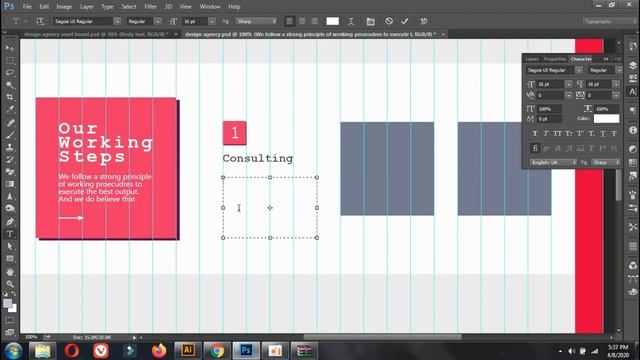Screen dimensions: 640x360
Task: Open font size dropdown in options bar
Action: tap(212, 21)
